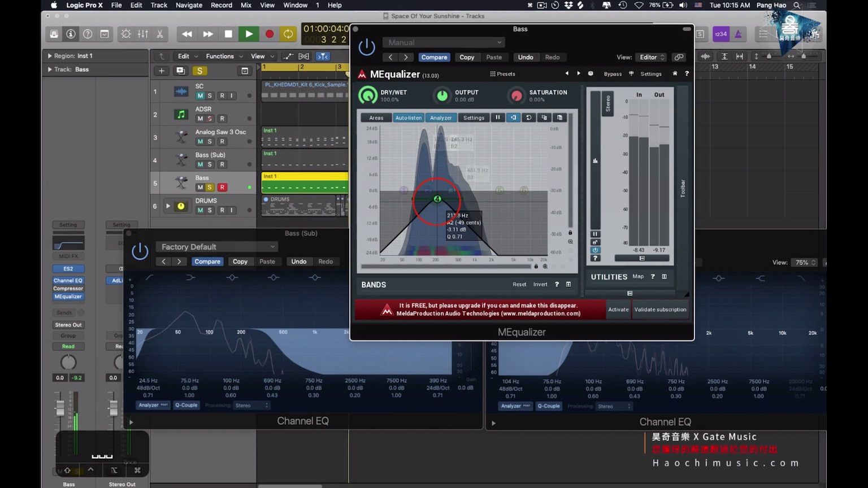Open the Track menu
This screenshot has height=488, width=868.
coord(159,5)
